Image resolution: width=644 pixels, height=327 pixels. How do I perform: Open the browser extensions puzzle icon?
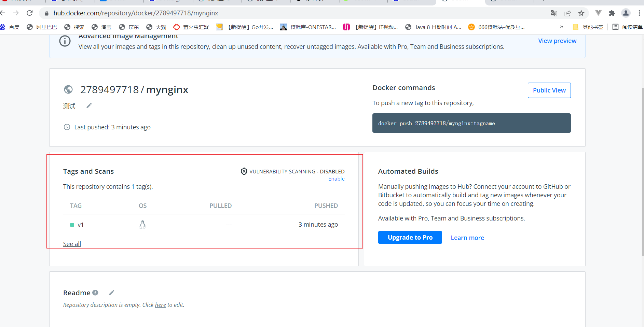click(612, 13)
